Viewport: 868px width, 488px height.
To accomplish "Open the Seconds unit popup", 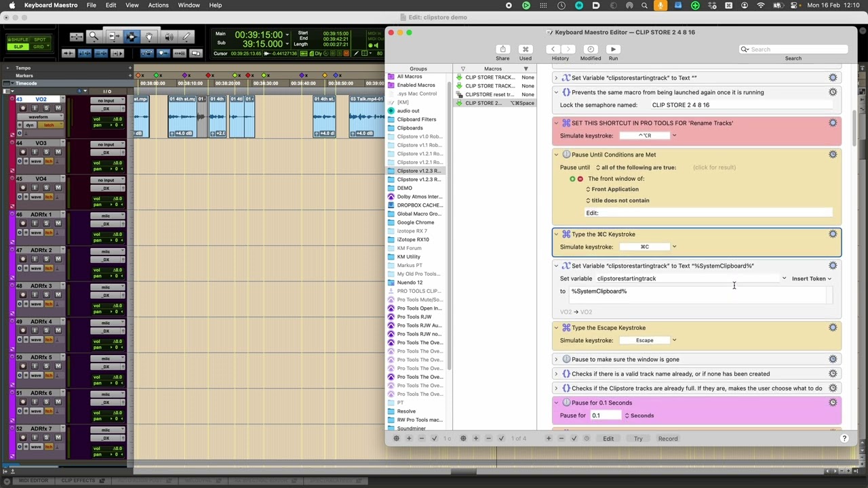I will pyautogui.click(x=639, y=415).
